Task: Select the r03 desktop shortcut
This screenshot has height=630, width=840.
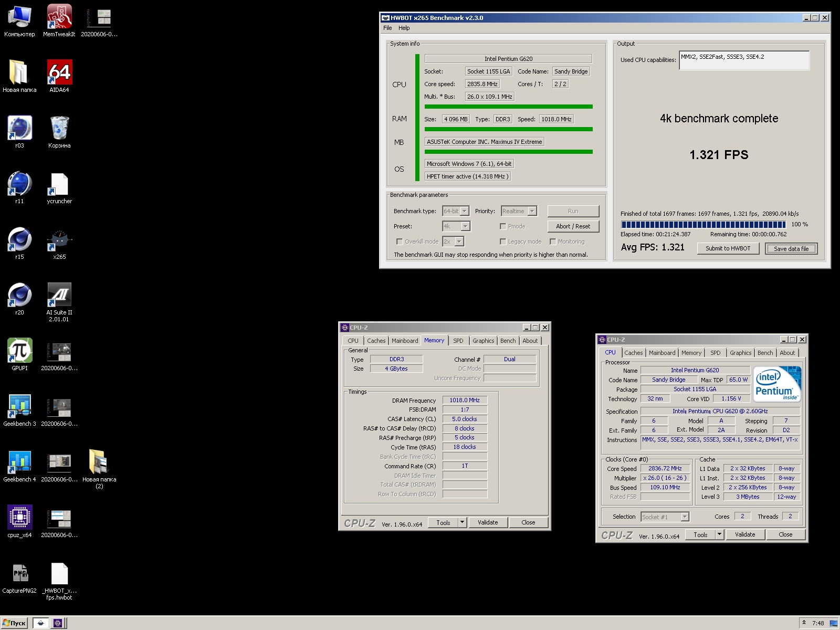Action: [x=19, y=132]
